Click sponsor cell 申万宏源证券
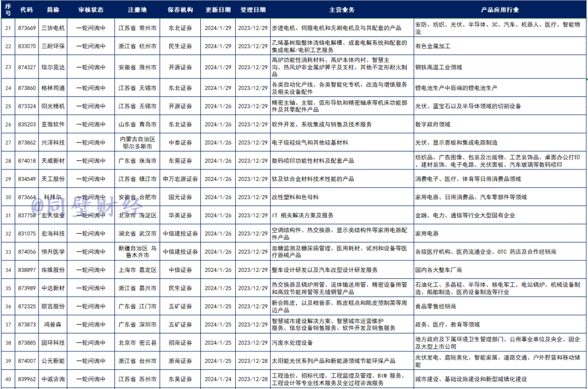588x389 pixels. (x=180, y=179)
